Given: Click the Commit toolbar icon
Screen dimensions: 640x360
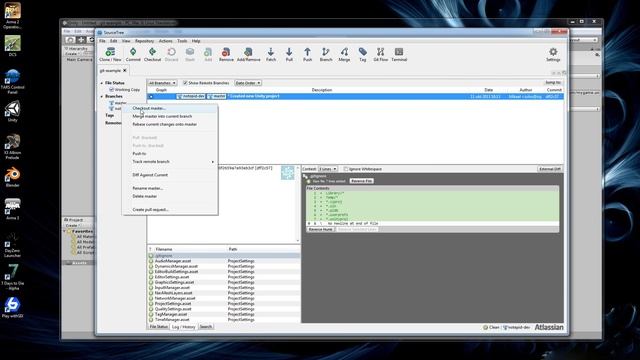Looking at the screenshot, I should [x=133, y=54].
